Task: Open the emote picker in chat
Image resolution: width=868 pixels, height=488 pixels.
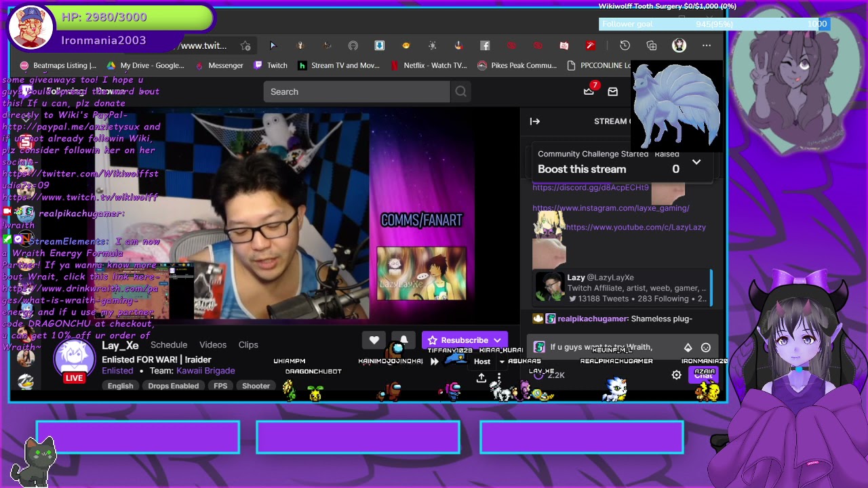Action: 706,347
